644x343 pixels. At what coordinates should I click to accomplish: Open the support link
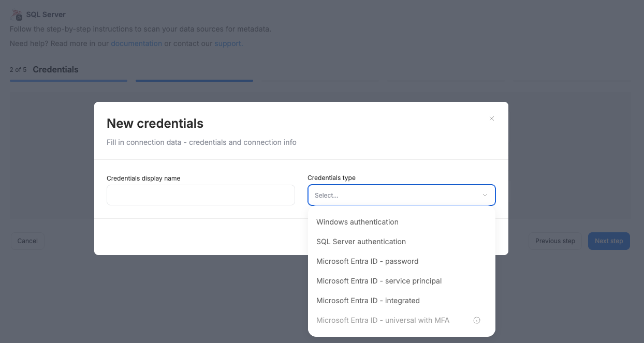click(228, 43)
